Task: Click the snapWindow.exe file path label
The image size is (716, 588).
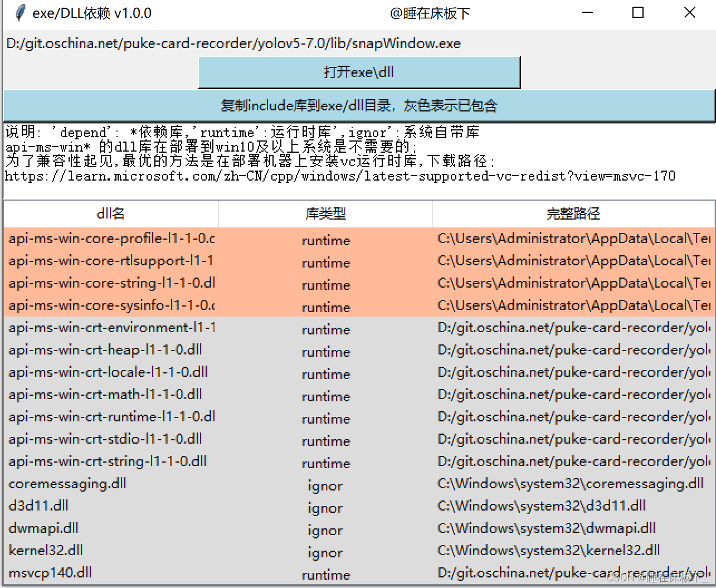Action: 233,43
